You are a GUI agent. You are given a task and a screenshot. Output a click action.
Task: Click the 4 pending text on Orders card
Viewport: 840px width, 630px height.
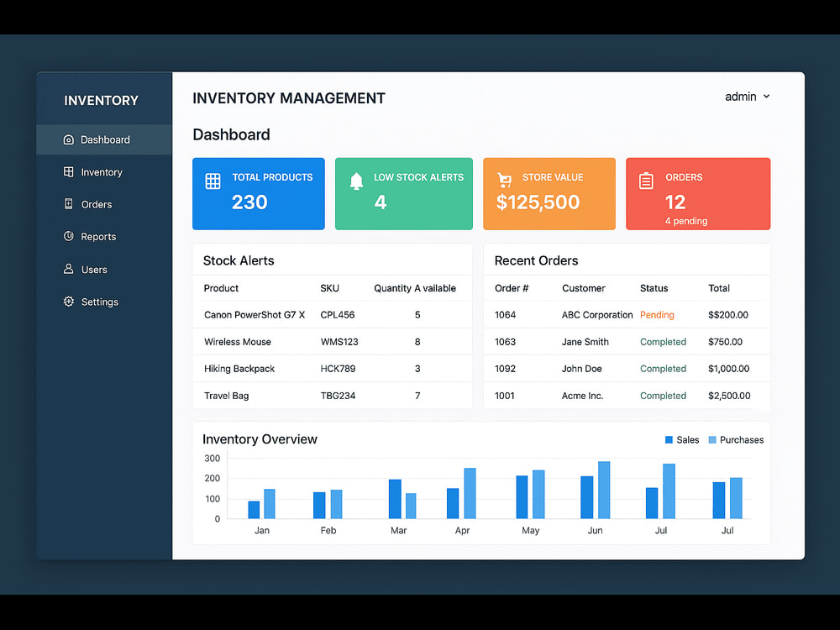pyautogui.click(x=686, y=221)
